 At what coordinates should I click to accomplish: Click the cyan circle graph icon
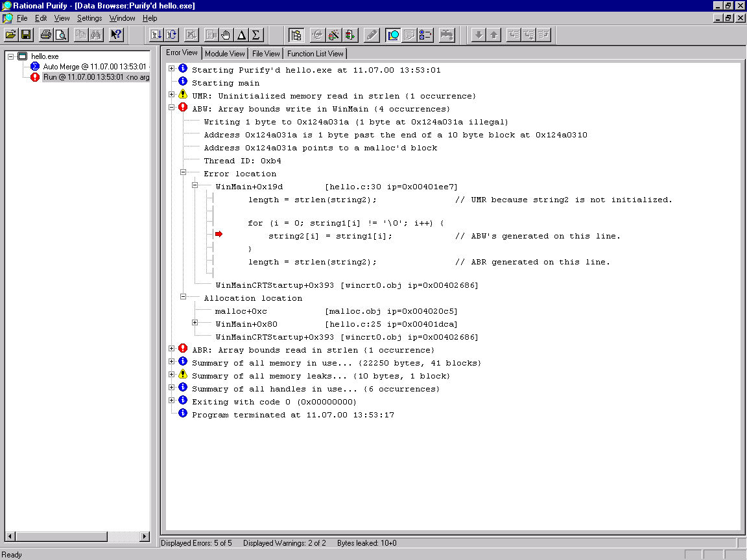click(x=393, y=35)
